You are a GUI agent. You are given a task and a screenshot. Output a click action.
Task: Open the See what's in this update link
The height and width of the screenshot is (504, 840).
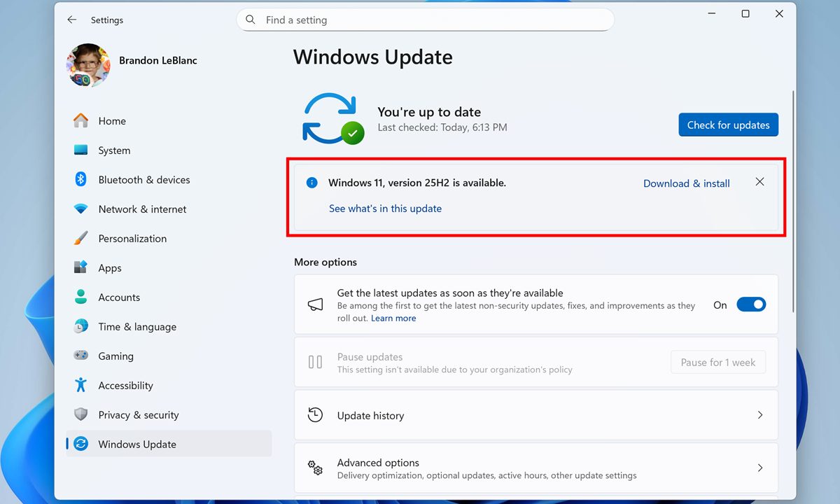(385, 208)
